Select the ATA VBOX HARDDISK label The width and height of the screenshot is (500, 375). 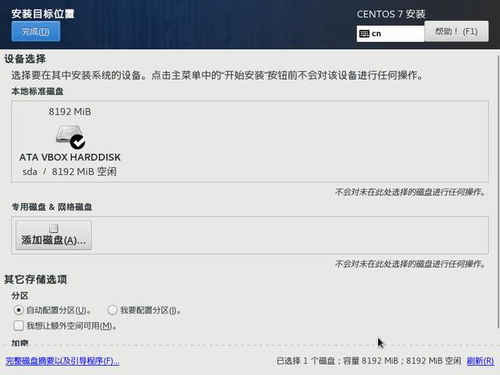point(70,157)
